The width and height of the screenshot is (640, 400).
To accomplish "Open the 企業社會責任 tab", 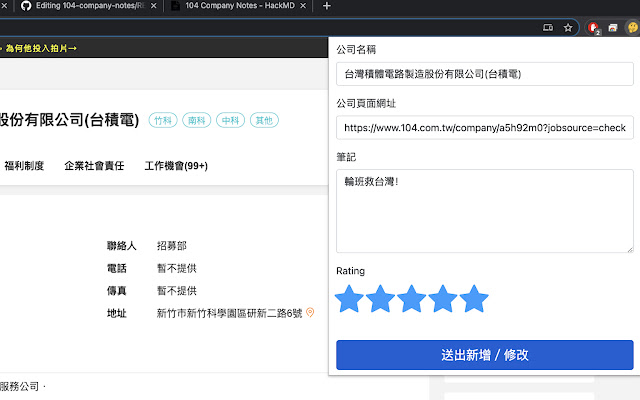I will (94, 166).
